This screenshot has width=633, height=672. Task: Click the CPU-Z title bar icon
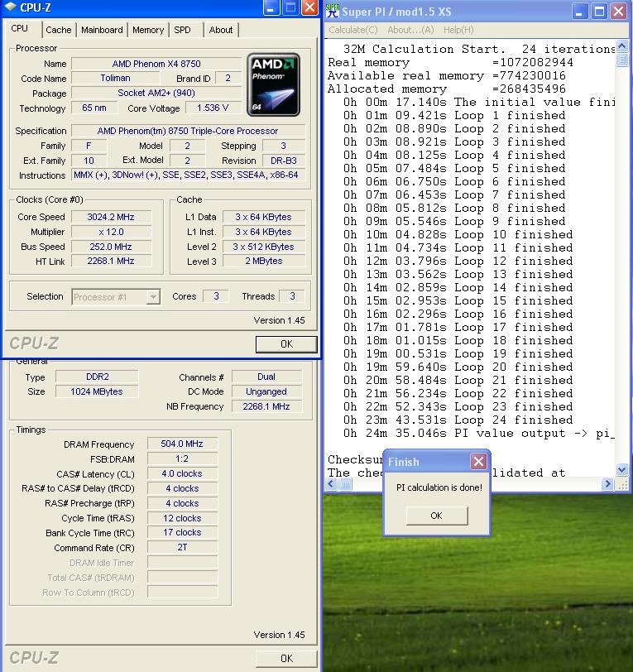10,7
